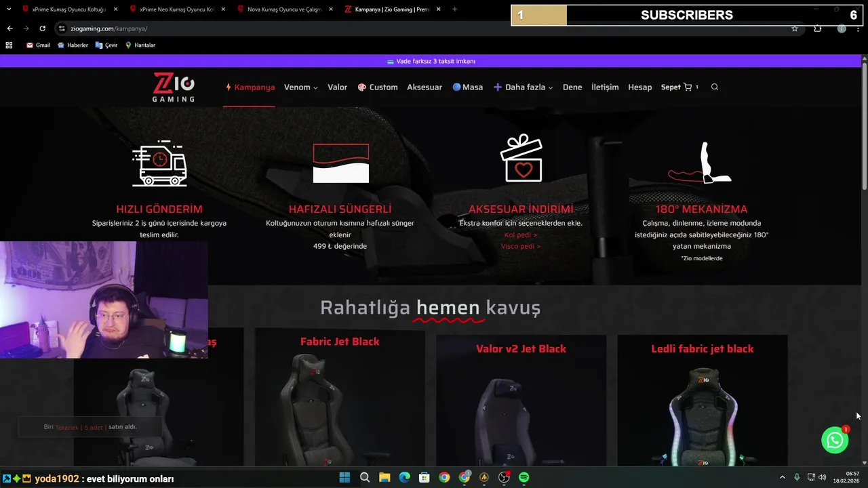
Task: Open File Explorer from the taskbar
Action: (x=384, y=477)
